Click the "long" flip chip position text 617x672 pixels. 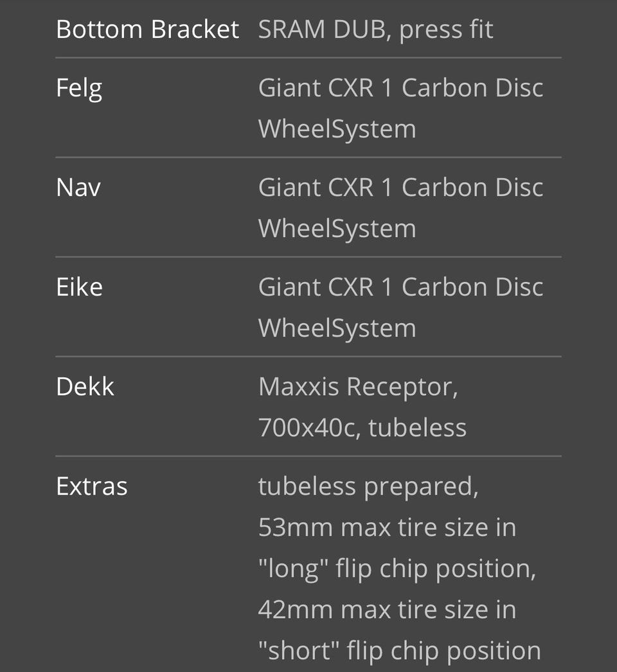point(397,569)
